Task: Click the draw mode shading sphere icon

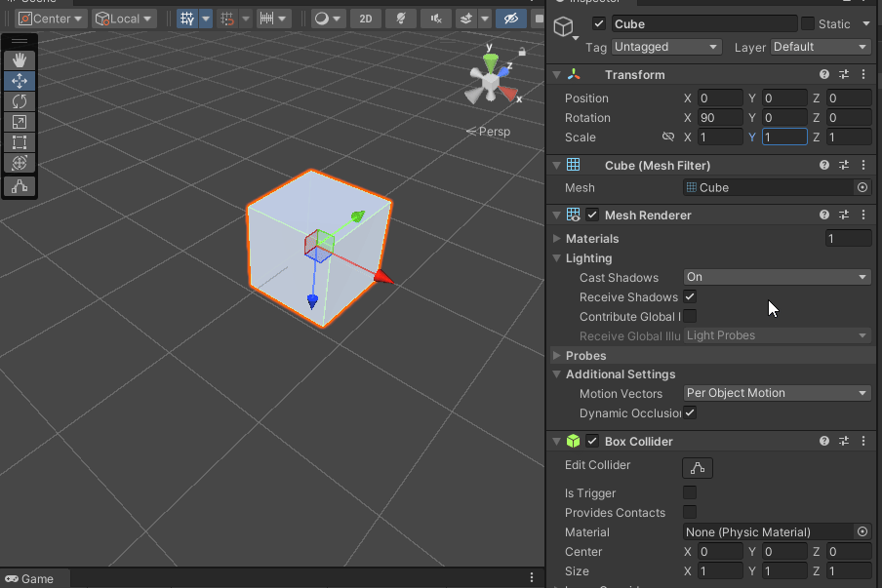Action: coord(322,19)
